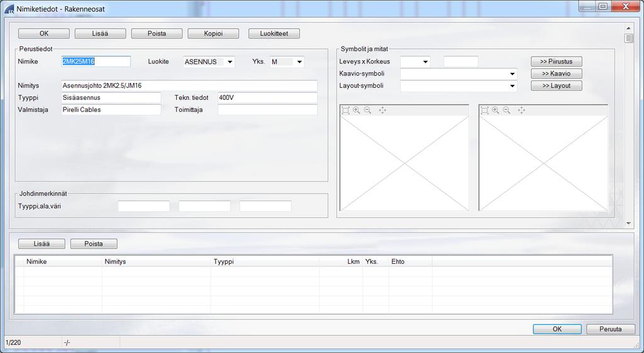Screen dimensions: 644x353
Task: Click the Luokitteet button
Action: coord(274,34)
